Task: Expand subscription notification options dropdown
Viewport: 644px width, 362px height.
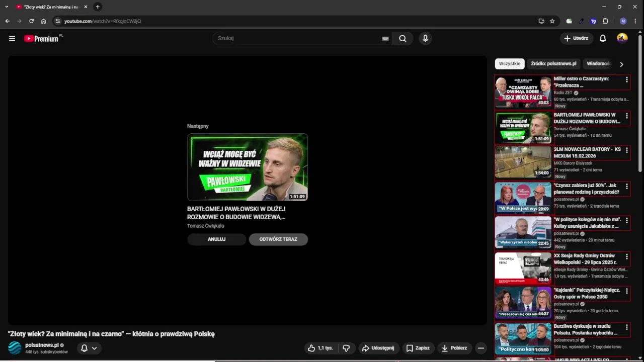Action: (90, 348)
